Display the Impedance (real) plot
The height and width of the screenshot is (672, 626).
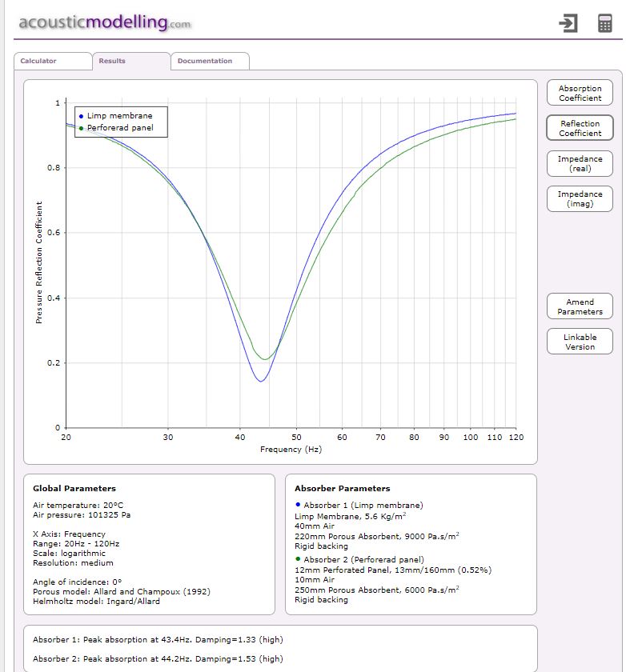[x=580, y=164]
